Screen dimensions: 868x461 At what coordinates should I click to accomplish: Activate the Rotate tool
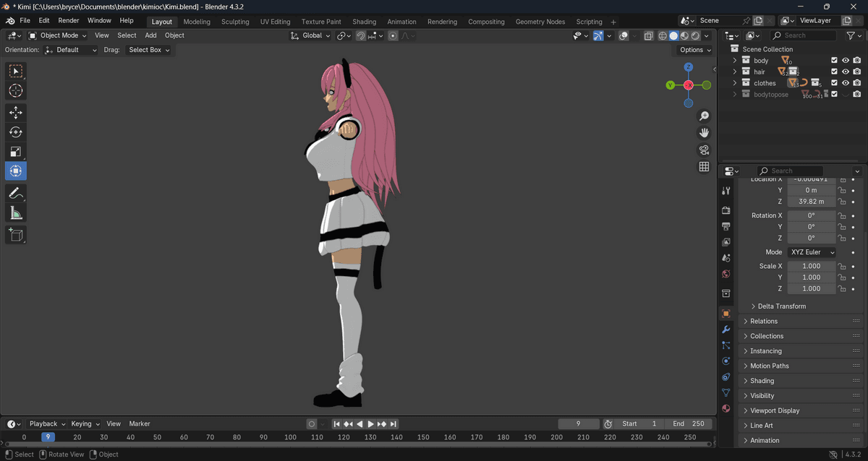[16, 132]
